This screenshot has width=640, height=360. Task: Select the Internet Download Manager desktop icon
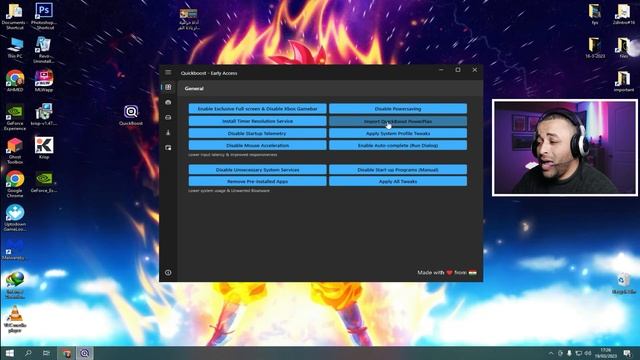click(15, 285)
